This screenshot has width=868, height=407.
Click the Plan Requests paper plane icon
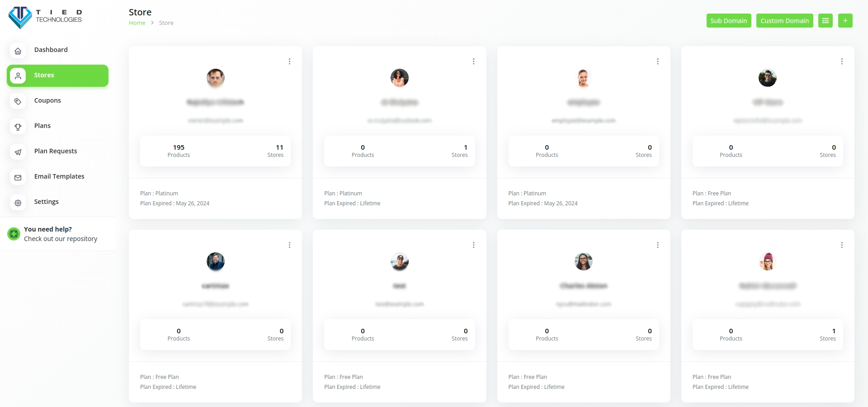pos(18,152)
